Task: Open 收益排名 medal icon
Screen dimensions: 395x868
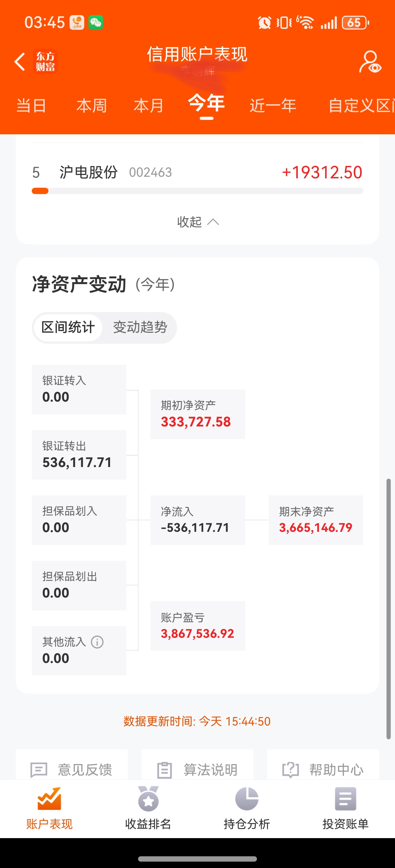Action: coord(148,798)
